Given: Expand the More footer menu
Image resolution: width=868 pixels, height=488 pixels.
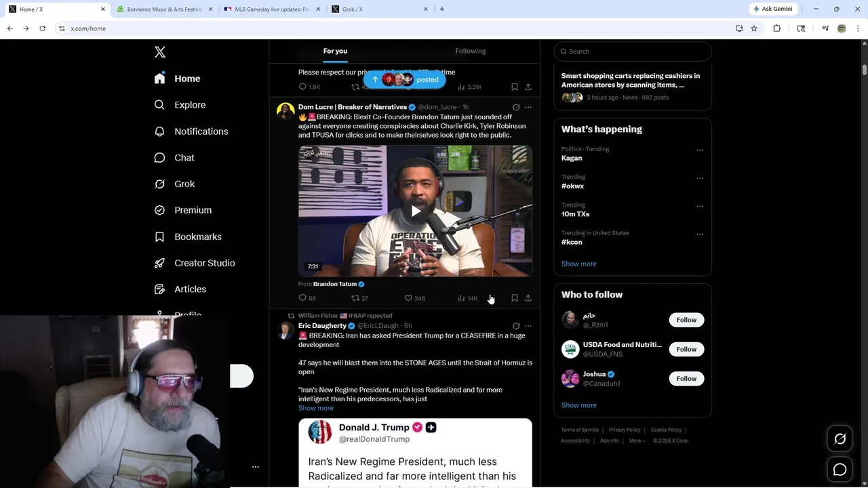Looking at the screenshot, I should click(637, 441).
